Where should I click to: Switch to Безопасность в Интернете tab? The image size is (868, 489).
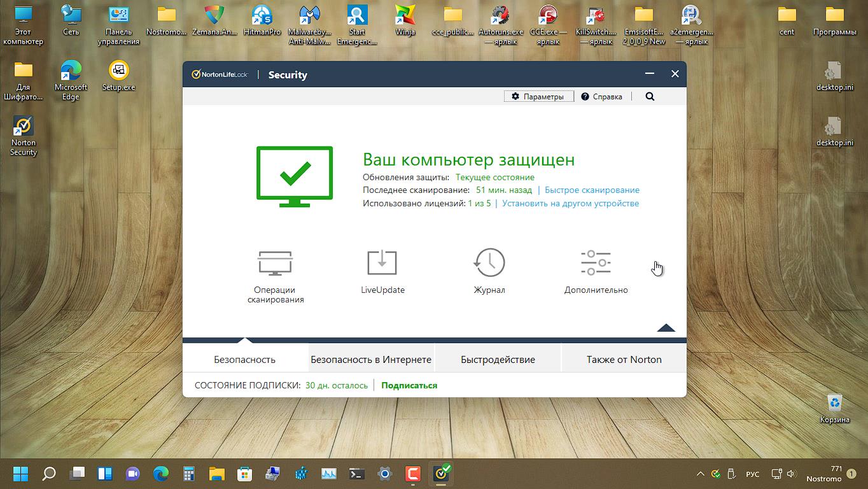pos(371,359)
